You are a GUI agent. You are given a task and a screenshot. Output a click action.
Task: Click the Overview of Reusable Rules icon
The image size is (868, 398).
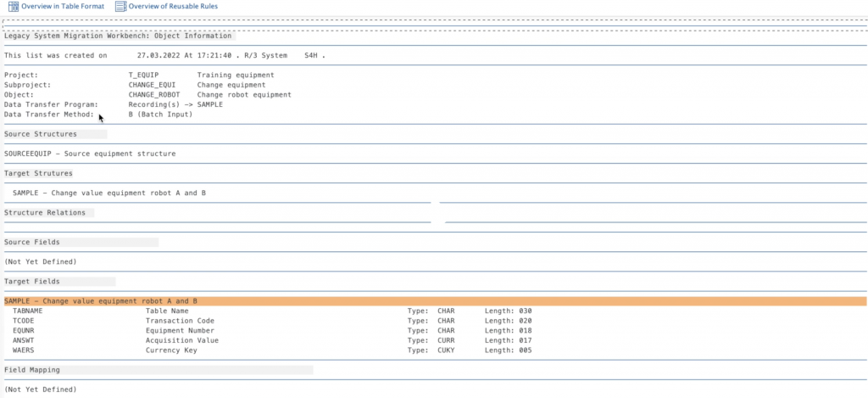pyautogui.click(x=120, y=7)
